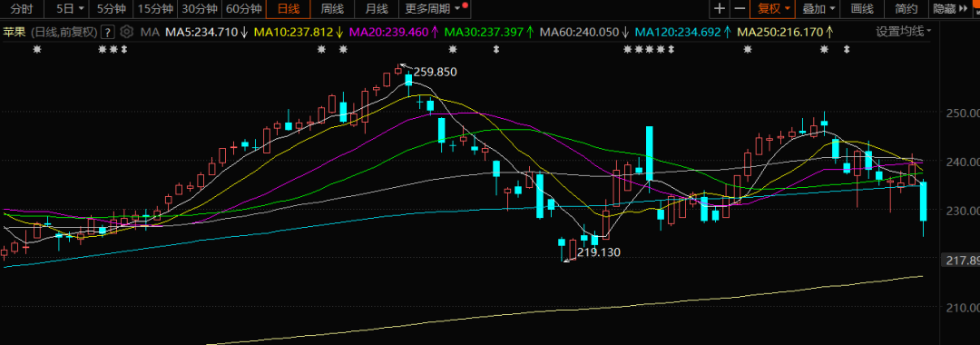Click the MA indicator label
This screenshot has height=345, width=980.
(150, 32)
